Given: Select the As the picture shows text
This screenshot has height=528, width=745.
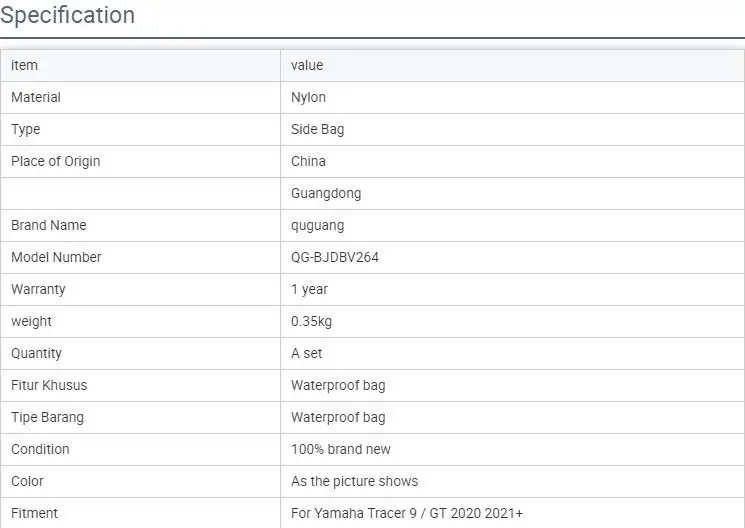Looking at the screenshot, I should click(x=355, y=481).
